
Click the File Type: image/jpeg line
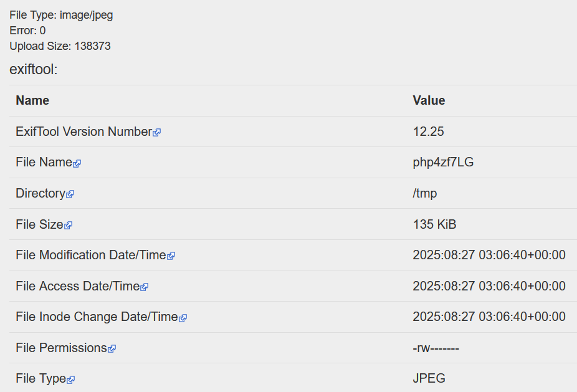click(61, 15)
